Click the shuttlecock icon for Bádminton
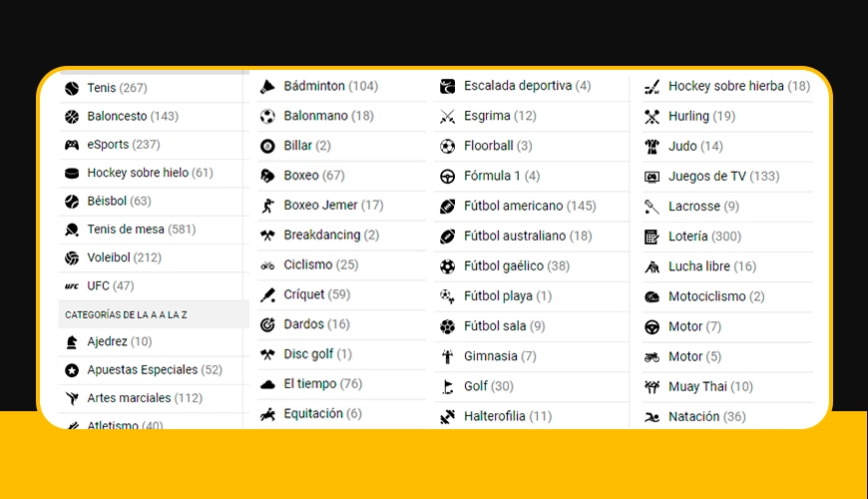 [267, 87]
